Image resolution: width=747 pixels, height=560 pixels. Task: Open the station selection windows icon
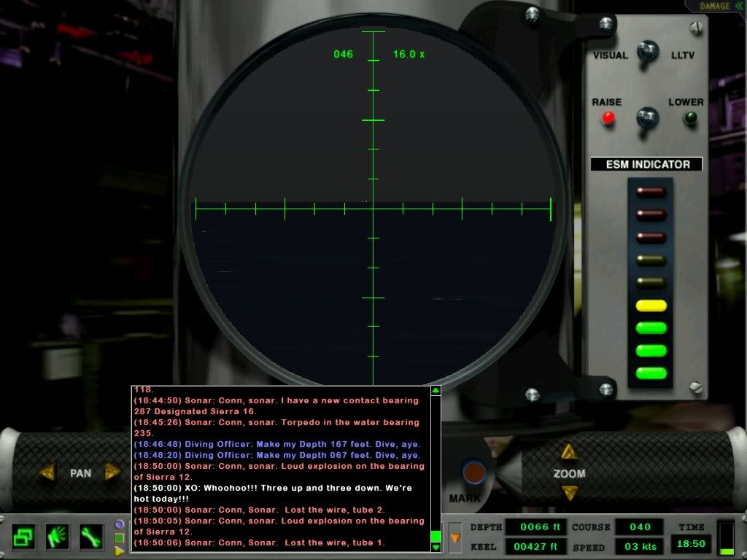[23, 537]
